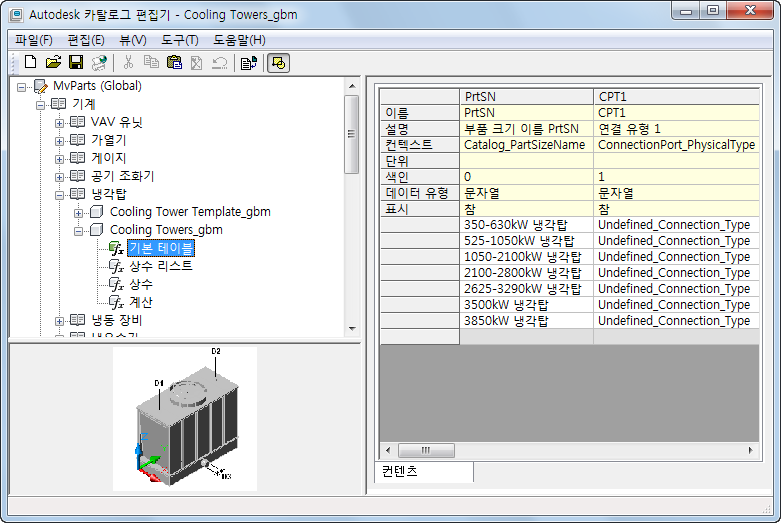Select the cell 부품 크기 이름 PrtSN
The width and height of the screenshot is (781, 523).
click(526, 129)
